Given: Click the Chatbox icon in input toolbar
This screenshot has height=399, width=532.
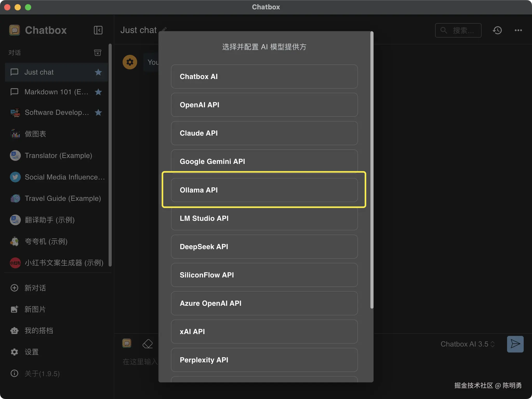Looking at the screenshot, I should pyautogui.click(x=127, y=343).
